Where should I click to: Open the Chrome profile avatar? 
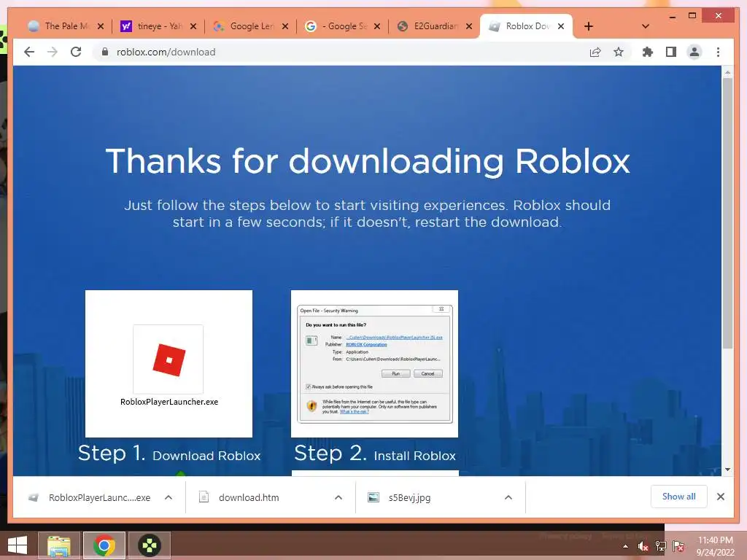point(694,52)
